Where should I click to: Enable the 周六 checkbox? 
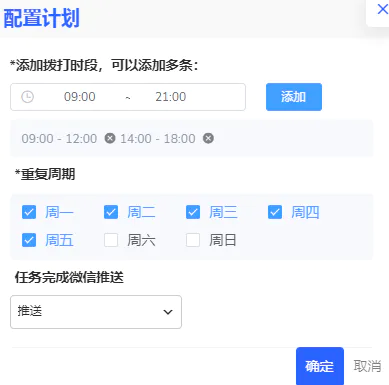111,240
